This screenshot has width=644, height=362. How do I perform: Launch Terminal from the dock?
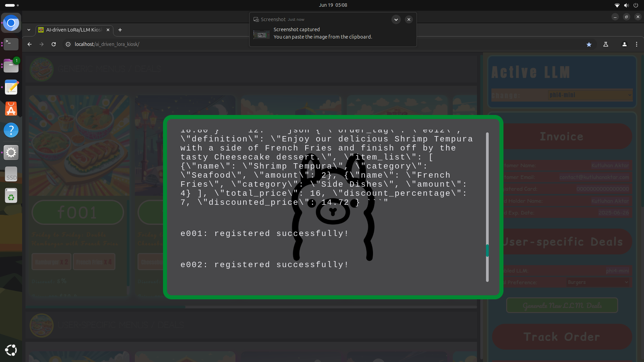(11, 44)
